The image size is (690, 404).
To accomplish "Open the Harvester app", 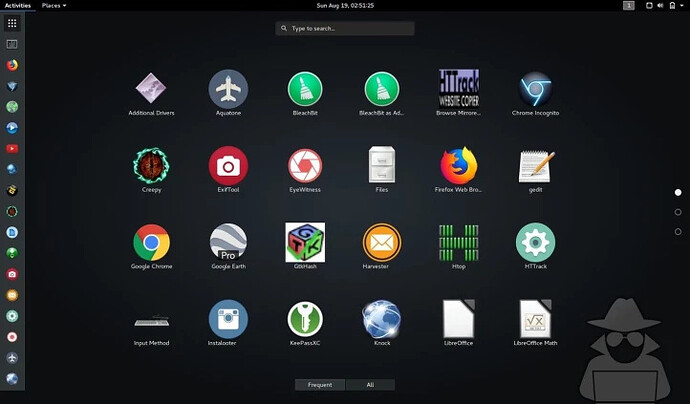I will [381, 243].
